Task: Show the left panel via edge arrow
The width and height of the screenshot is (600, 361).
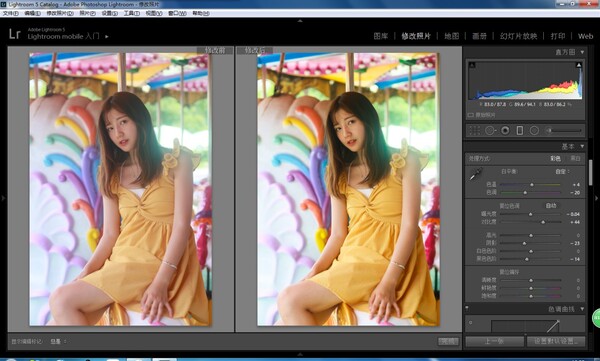Action: [3, 198]
